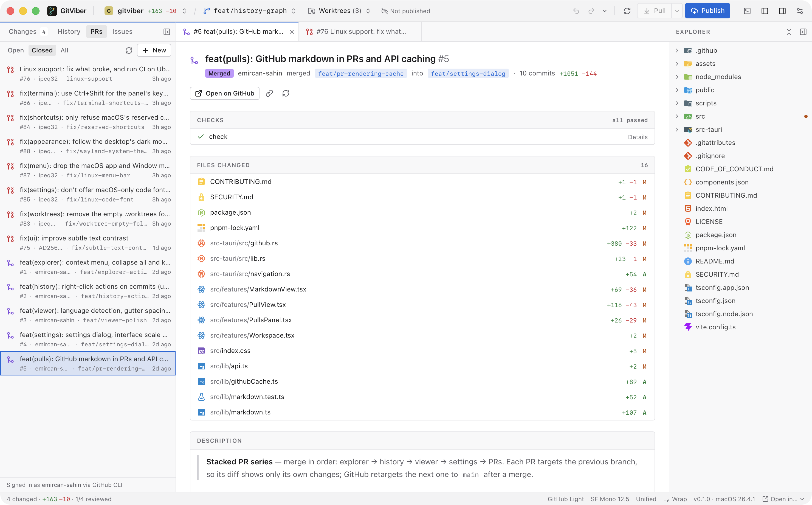Click the redo arrow in the top toolbar
This screenshot has width=812, height=505.
click(x=591, y=11)
